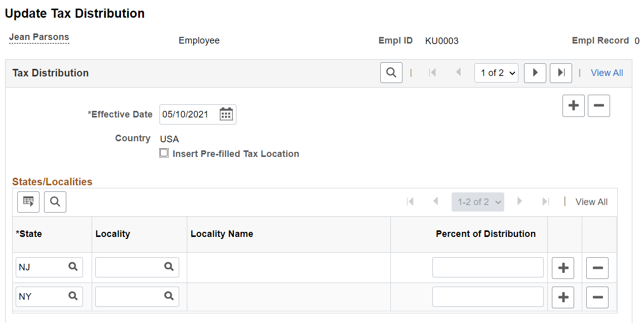644x323 pixels.
Task: Delete the current Tax Distribution row
Action: (x=599, y=106)
